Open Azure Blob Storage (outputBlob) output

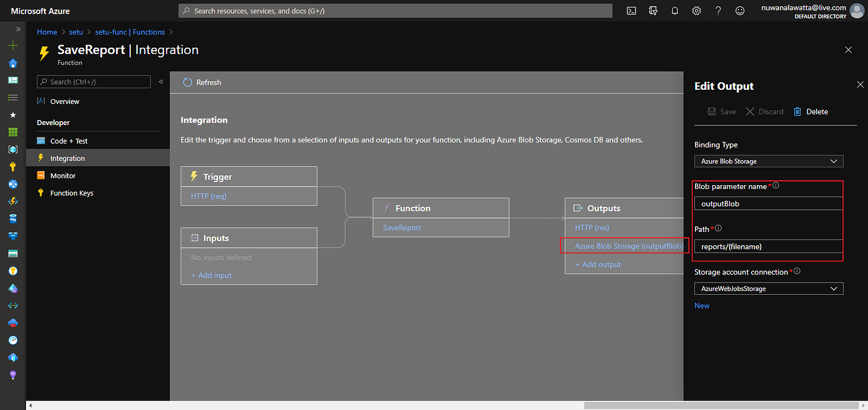coord(629,246)
